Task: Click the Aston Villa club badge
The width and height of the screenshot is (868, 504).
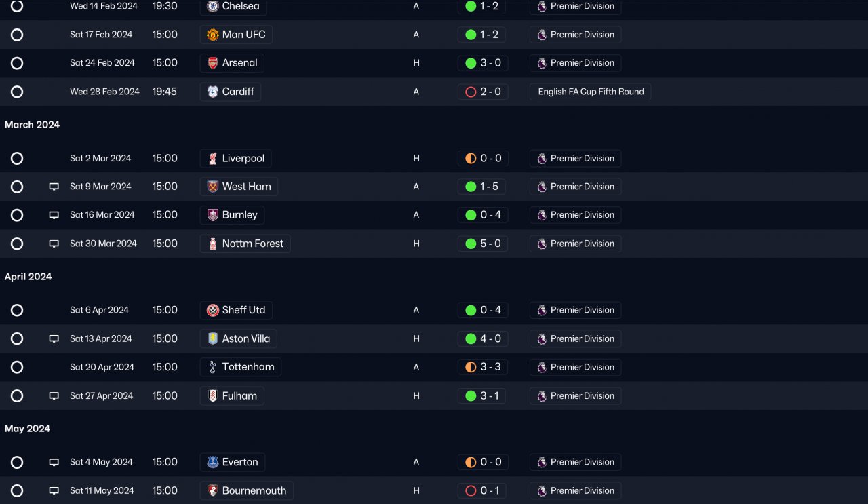Action: point(213,338)
